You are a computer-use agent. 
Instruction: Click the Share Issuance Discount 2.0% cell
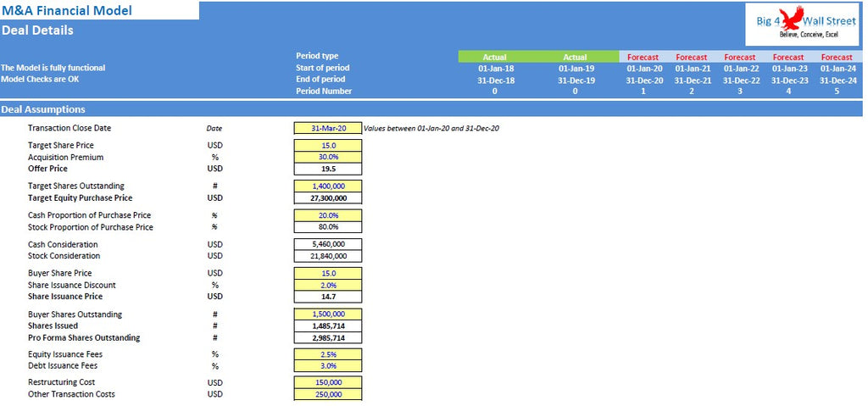[x=327, y=286]
